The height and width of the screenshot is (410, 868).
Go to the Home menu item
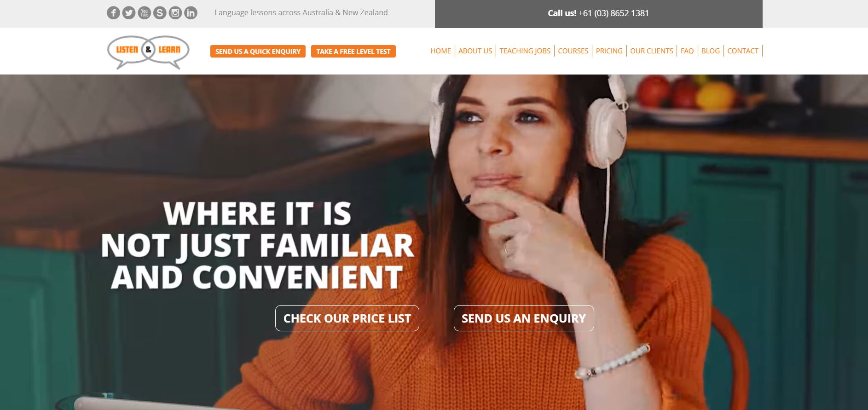tap(440, 51)
